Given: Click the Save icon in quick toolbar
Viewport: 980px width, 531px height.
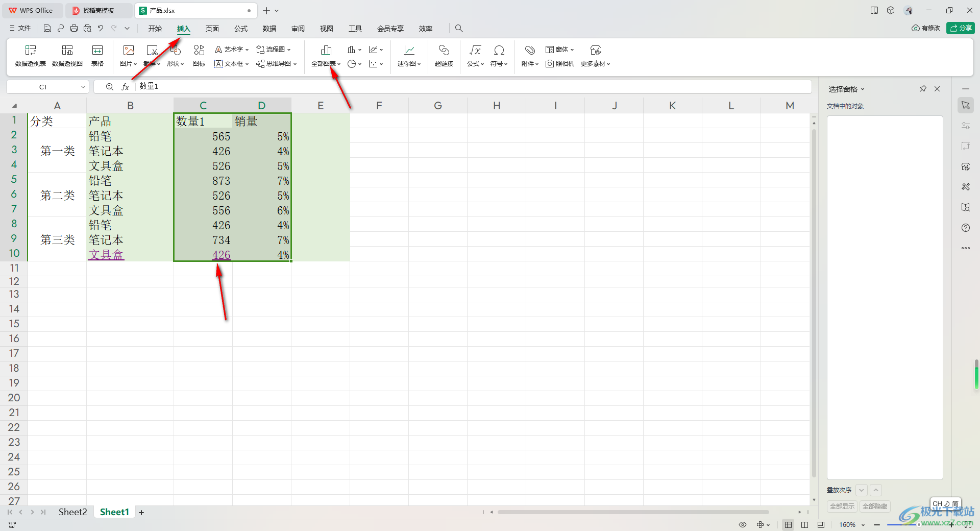Looking at the screenshot, I should [x=47, y=29].
